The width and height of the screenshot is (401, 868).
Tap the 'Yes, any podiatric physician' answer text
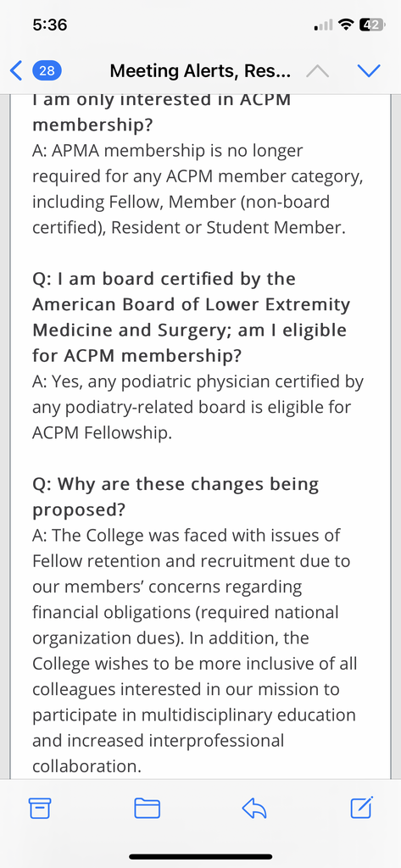pyautogui.click(x=198, y=408)
